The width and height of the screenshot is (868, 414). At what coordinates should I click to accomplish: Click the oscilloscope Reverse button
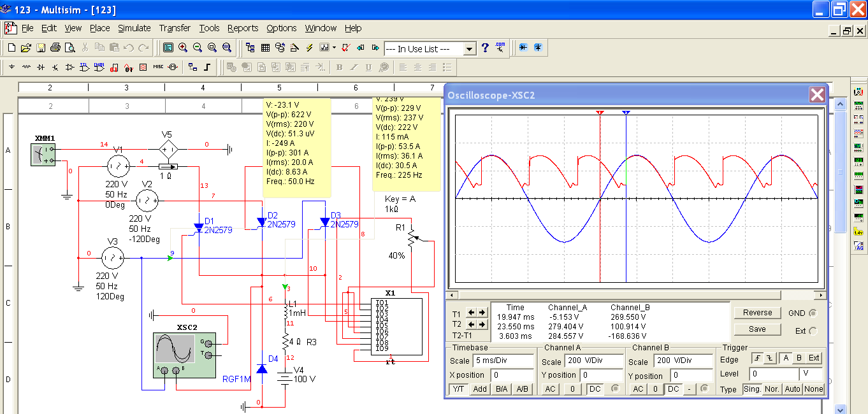pyautogui.click(x=757, y=313)
